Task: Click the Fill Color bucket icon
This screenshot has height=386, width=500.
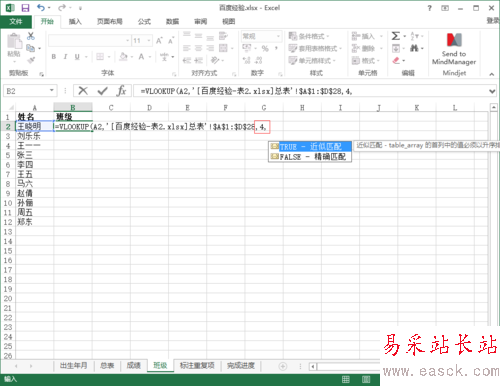Action: point(123,57)
